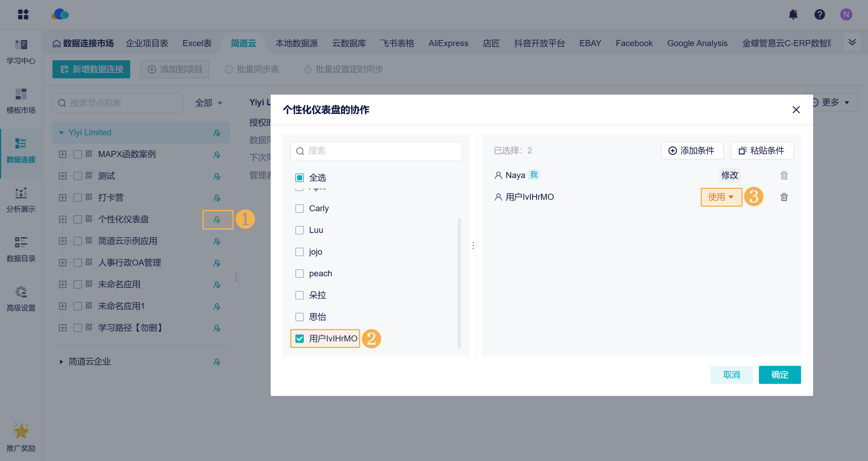Click 添加条件 button

[x=692, y=150]
